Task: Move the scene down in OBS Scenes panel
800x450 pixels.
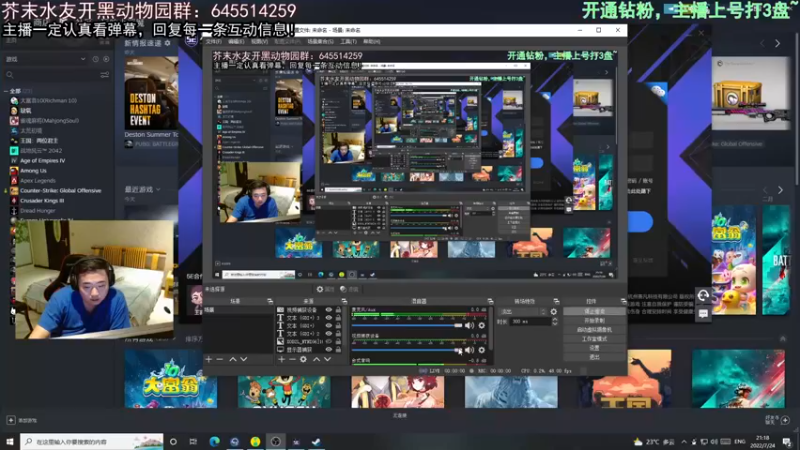Action: click(244, 359)
